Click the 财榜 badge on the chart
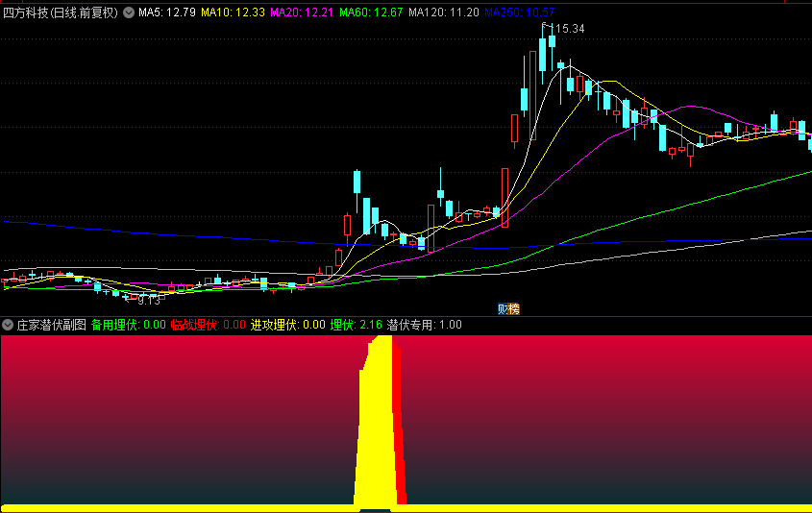This screenshot has width=812, height=513. (x=508, y=309)
